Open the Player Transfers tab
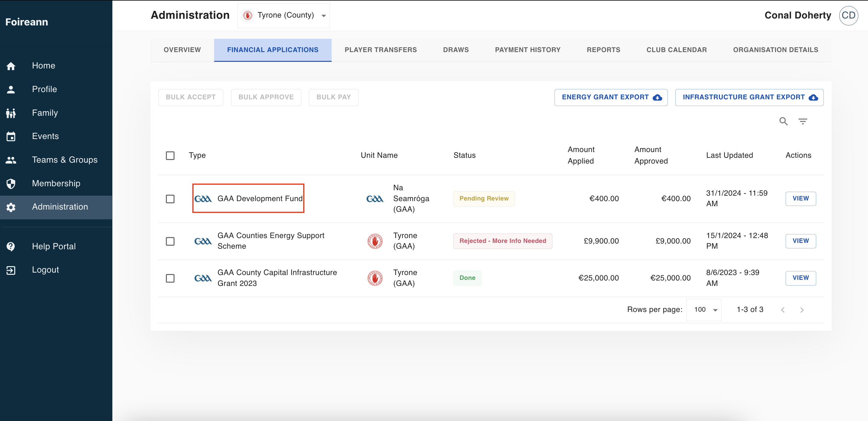Image resolution: width=868 pixels, height=421 pixels. point(381,50)
